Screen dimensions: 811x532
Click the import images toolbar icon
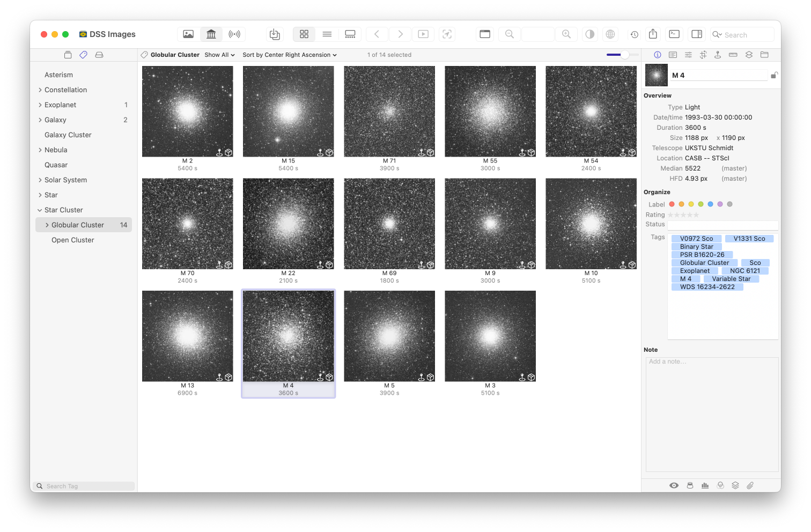(275, 34)
